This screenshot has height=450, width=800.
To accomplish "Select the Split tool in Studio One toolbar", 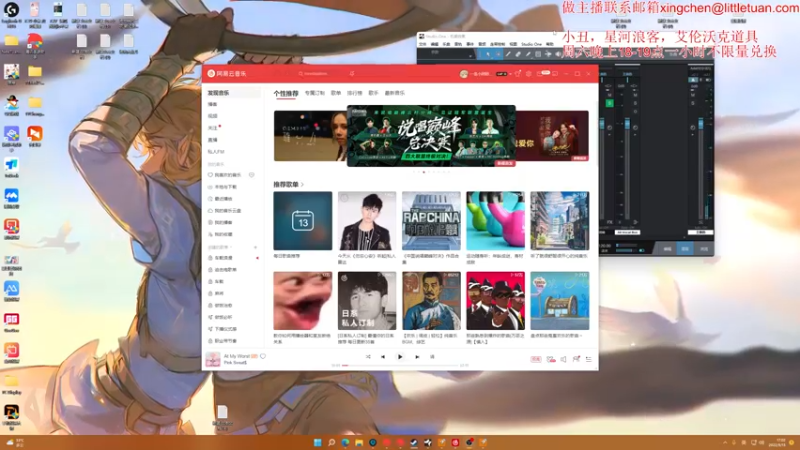I will click(508, 54).
